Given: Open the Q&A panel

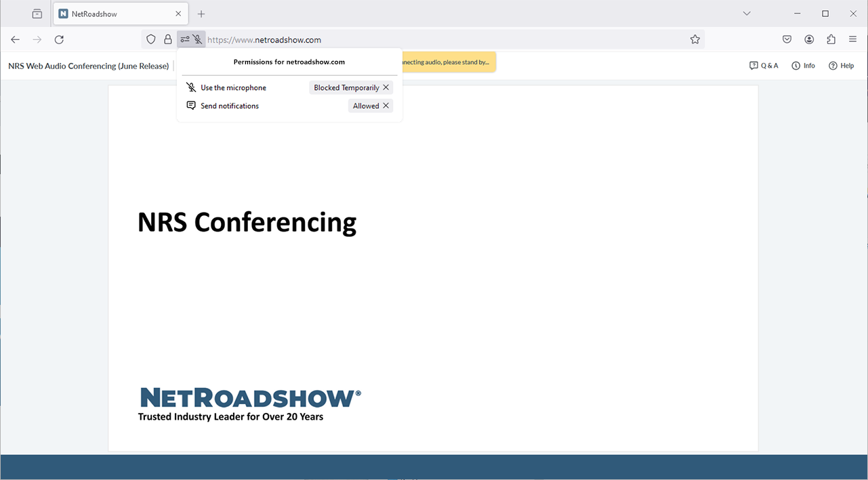Looking at the screenshot, I should (765, 65).
